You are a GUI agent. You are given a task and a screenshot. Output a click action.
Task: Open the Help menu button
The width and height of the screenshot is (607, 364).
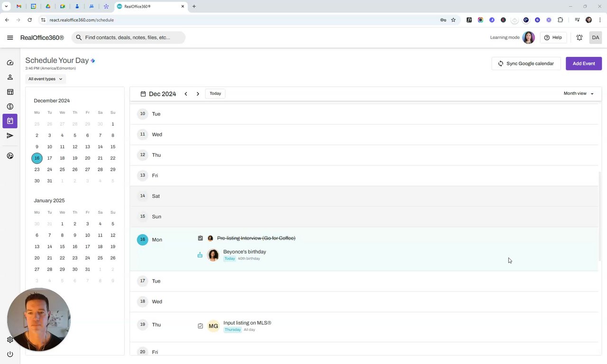(x=553, y=37)
